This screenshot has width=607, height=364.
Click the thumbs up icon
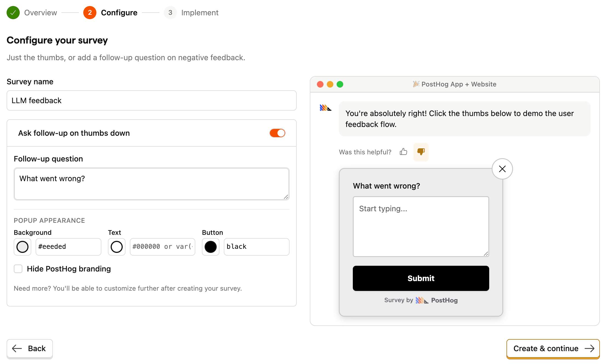pos(403,152)
